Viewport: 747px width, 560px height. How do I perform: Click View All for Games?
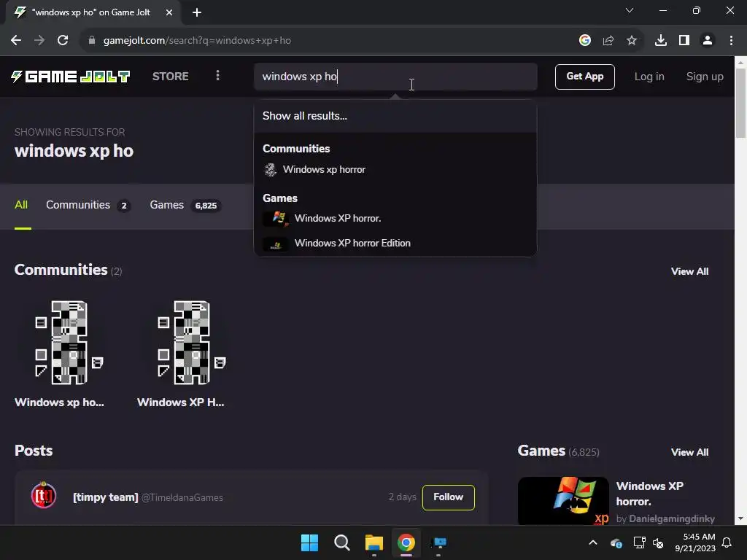pyautogui.click(x=689, y=452)
